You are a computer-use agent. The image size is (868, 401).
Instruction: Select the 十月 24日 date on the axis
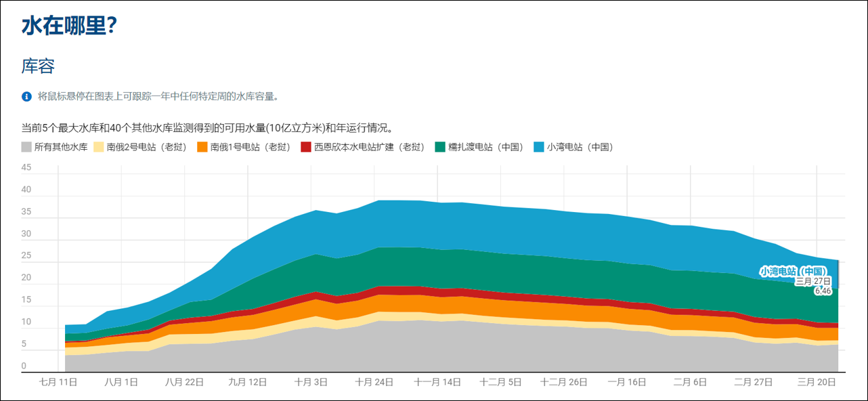(374, 382)
